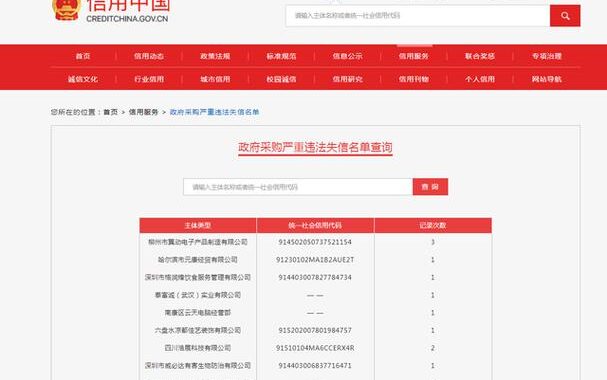Open the 行业信用 navigation item
This screenshot has width=607, height=380.
(x=149, y=79)
